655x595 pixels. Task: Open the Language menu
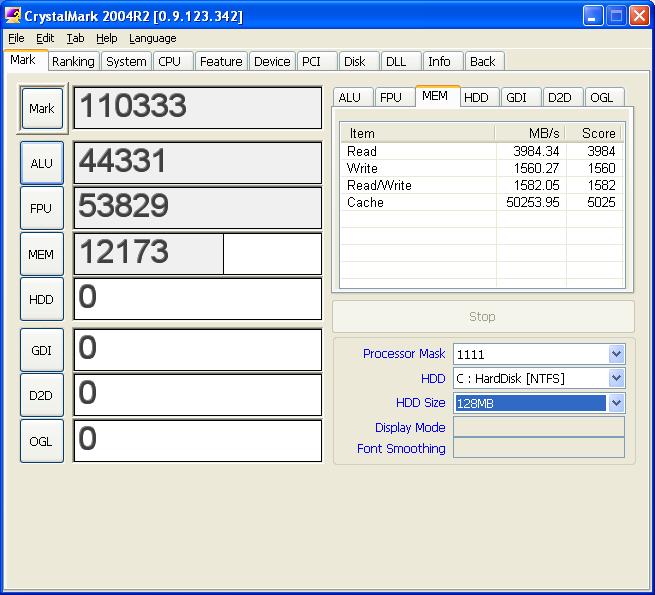coord(152,38)
